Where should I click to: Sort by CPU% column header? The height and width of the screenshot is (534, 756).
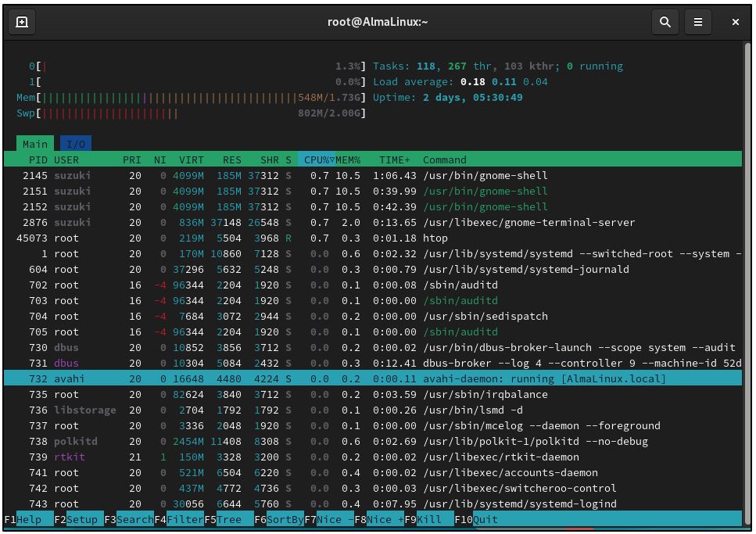pyautogui.click(x=316, y=159)
